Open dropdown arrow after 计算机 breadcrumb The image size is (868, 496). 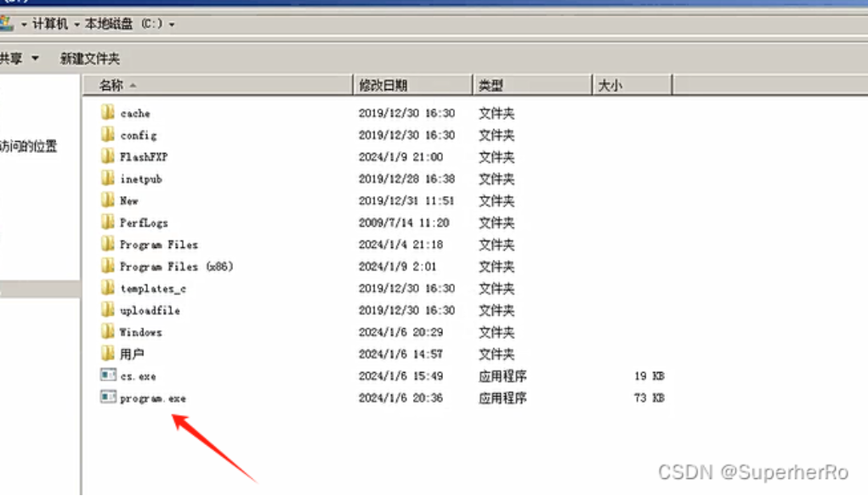pos(77,25)
